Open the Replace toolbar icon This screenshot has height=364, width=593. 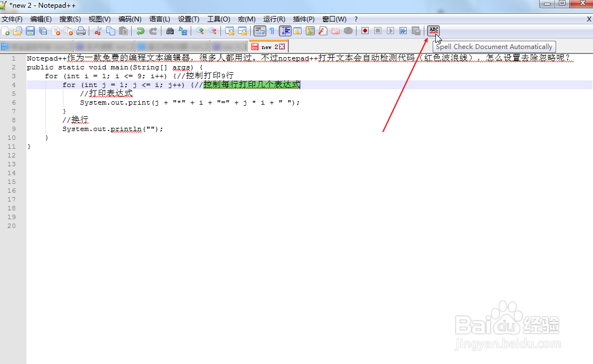(182, 31)
